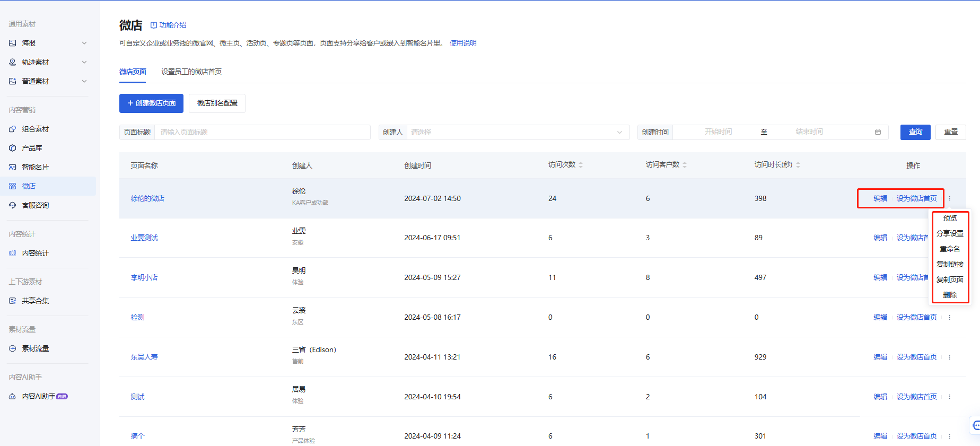980x446 pixels.
Task: Click the 产品库 sidebar icon
Action: (x=13, y=148)
